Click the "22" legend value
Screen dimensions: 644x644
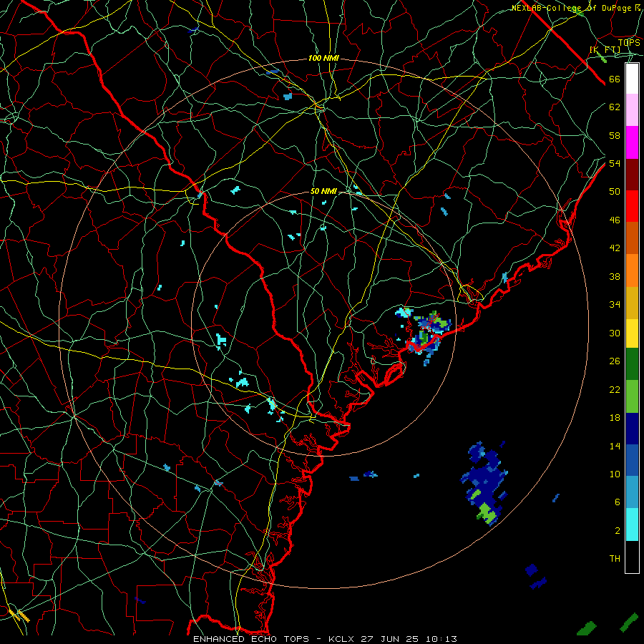pyautogui.click(x=615, y=389)
